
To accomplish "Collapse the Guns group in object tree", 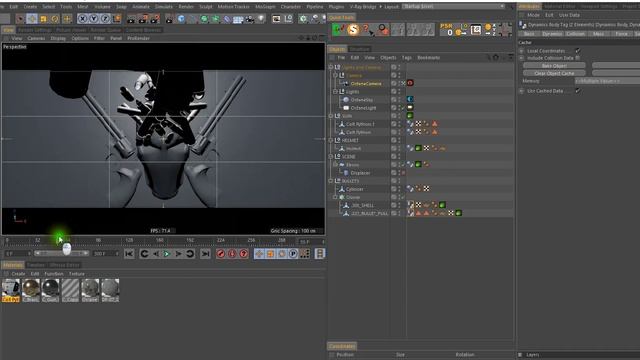I will (x=331, y=116).
